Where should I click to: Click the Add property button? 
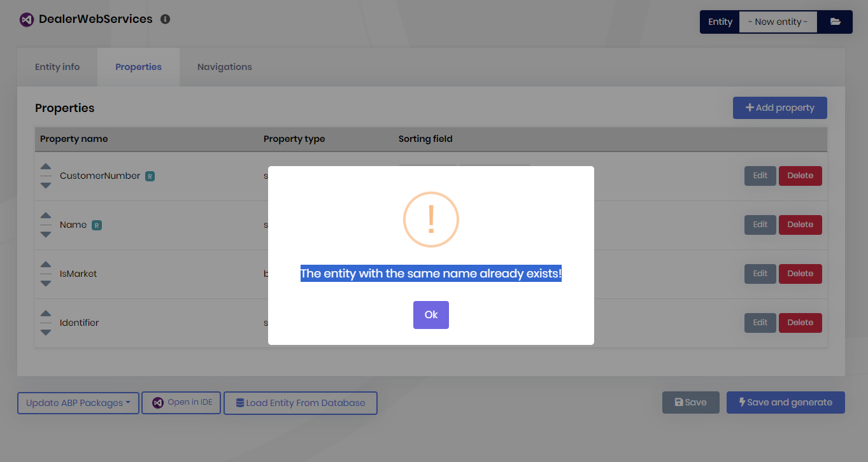pyautogui.click(x=780, y=108)
